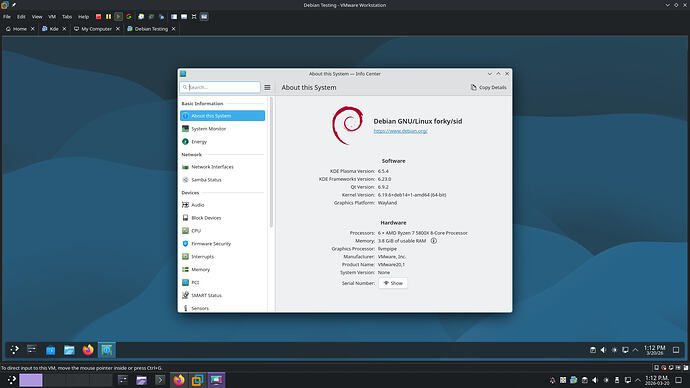Screen dimensions: 690x388
Task: Open Firmware Security page
Action: pos(223,244)
